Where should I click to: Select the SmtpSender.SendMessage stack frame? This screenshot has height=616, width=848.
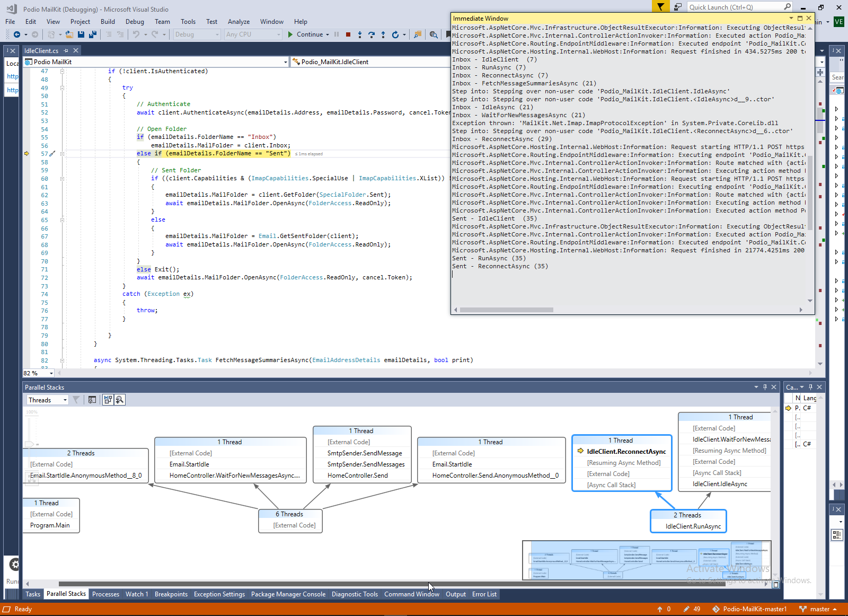pyautogui.click(x=365, y=453)
